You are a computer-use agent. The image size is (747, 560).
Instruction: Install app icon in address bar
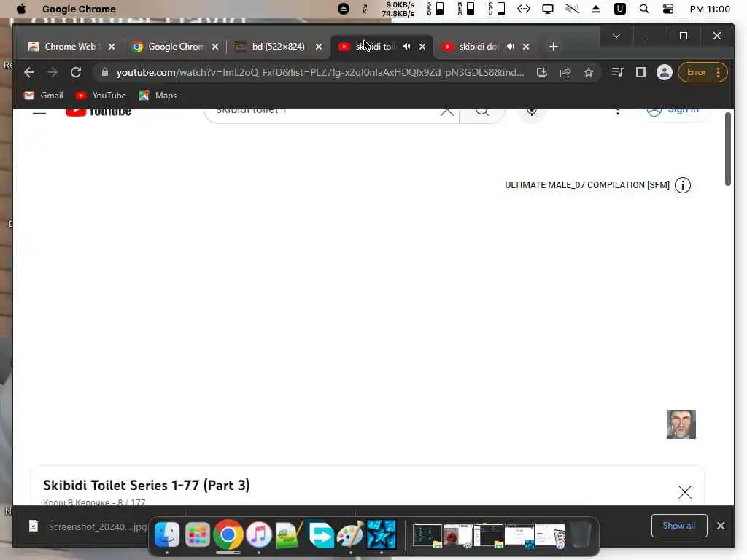pyautogui.click(x=542, y=72)
